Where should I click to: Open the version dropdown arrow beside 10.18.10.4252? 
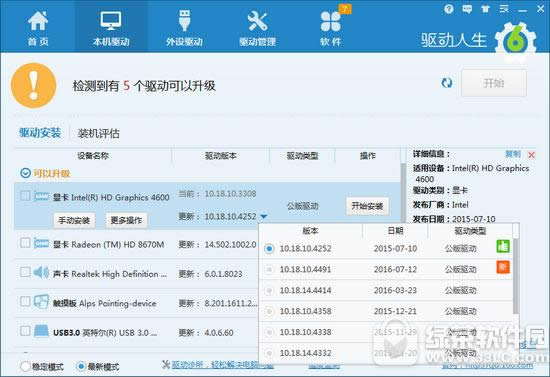[264, 217]
